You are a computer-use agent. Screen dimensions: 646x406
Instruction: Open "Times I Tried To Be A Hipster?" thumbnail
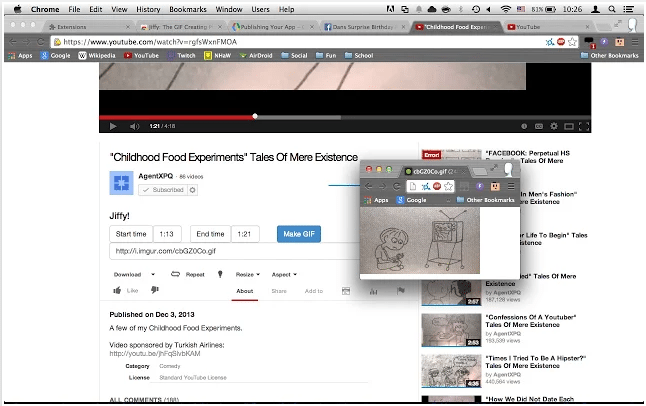point(451,371)
